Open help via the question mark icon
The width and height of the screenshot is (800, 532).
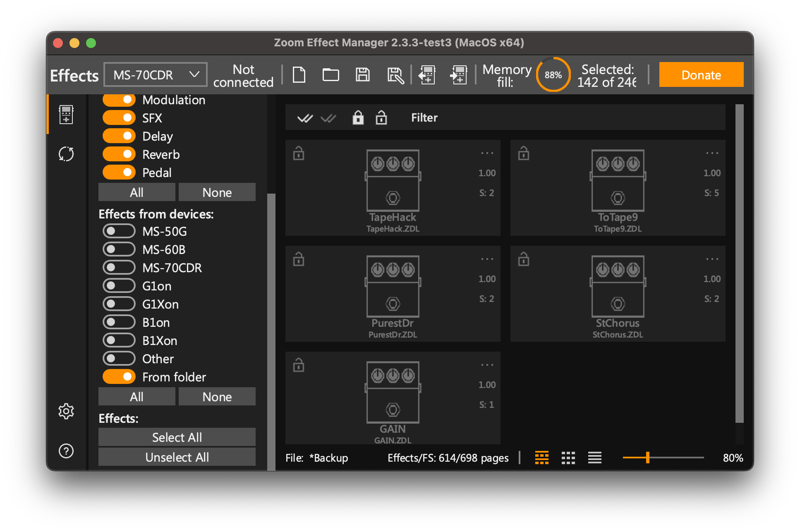(66, 451)
